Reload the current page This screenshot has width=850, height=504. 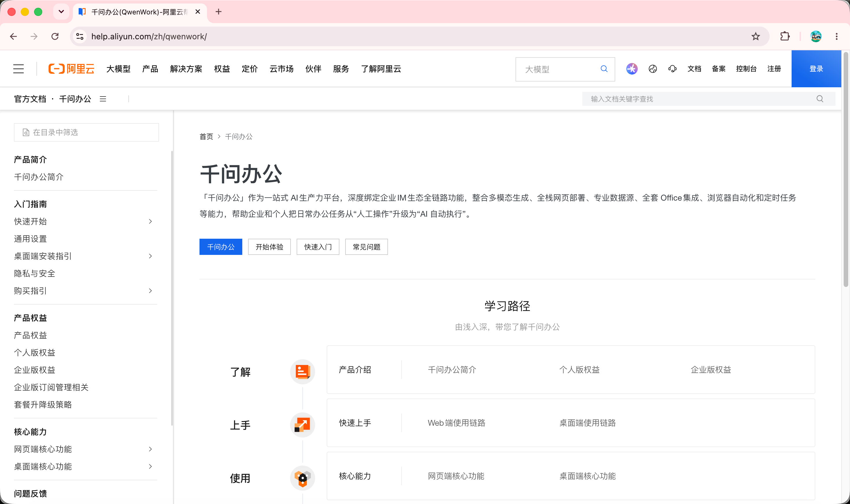point(55,36)
